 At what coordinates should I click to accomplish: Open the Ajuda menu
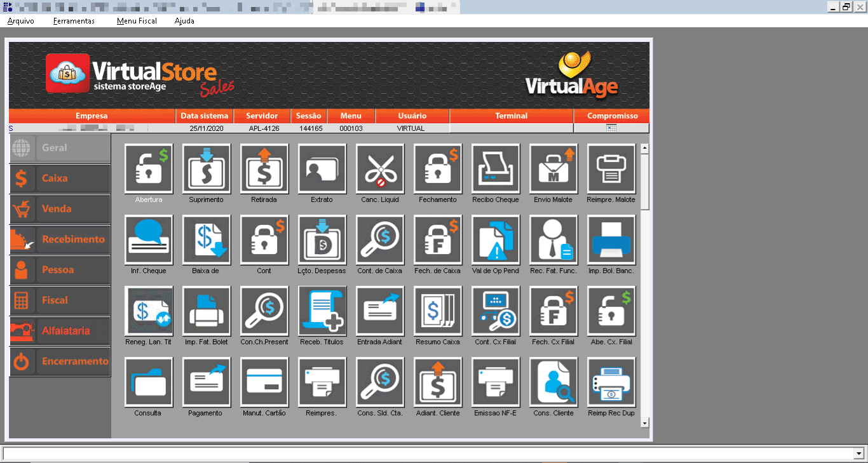pos(184,21)
